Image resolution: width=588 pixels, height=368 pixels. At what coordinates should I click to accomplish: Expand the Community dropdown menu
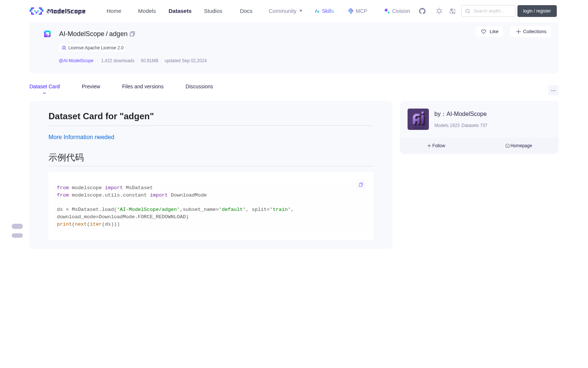click(286, 11)
